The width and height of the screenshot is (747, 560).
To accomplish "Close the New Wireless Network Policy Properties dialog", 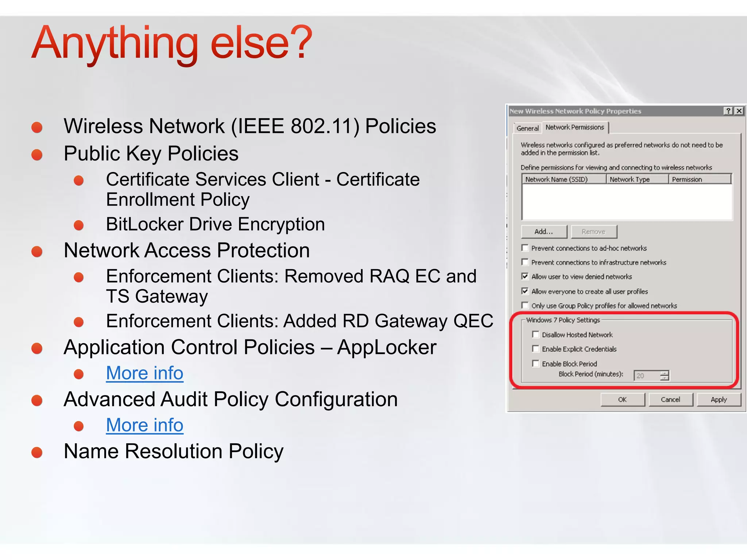I will click(739, 111).
